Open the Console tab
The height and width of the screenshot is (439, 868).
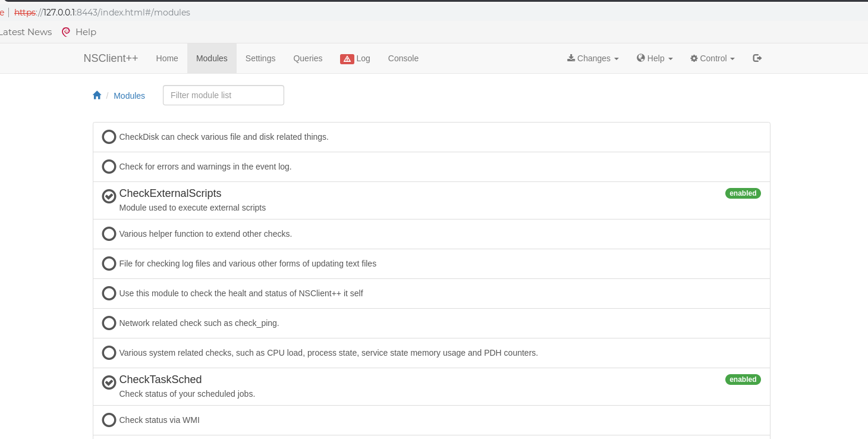(403, 58)
